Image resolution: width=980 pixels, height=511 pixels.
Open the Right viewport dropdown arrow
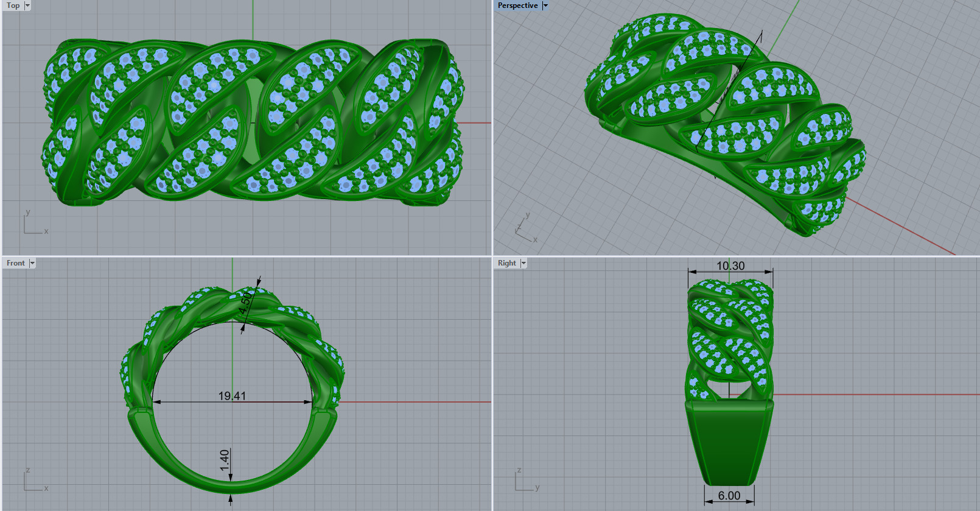point(523,263)
